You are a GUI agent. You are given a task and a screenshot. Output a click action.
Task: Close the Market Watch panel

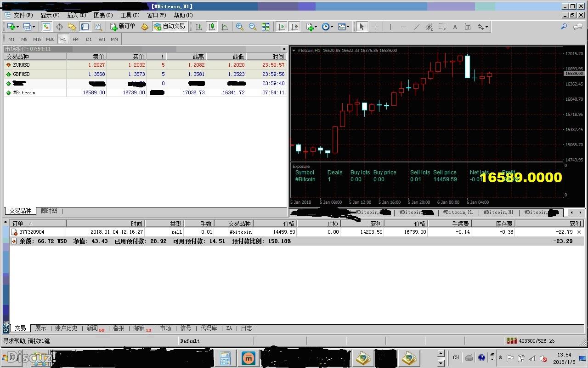click(284, 49)
